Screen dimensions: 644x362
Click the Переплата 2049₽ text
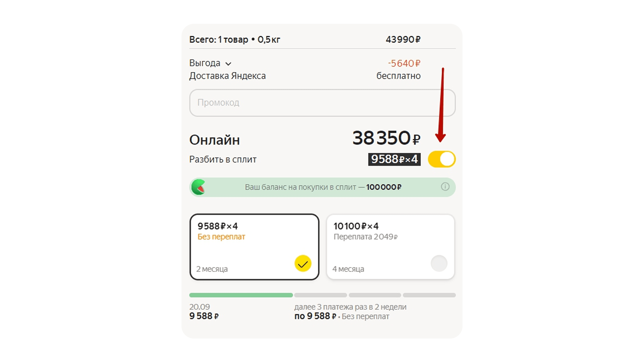point(365,237)
